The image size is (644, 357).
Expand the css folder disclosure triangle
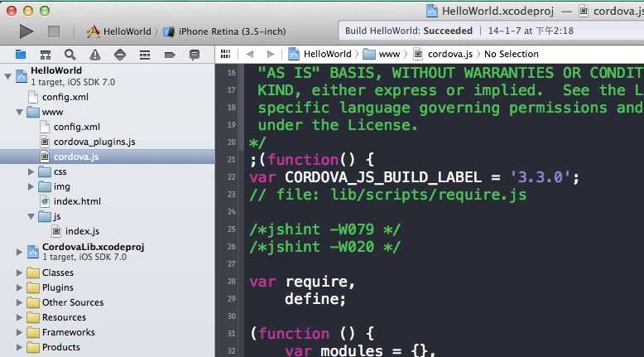31,171
